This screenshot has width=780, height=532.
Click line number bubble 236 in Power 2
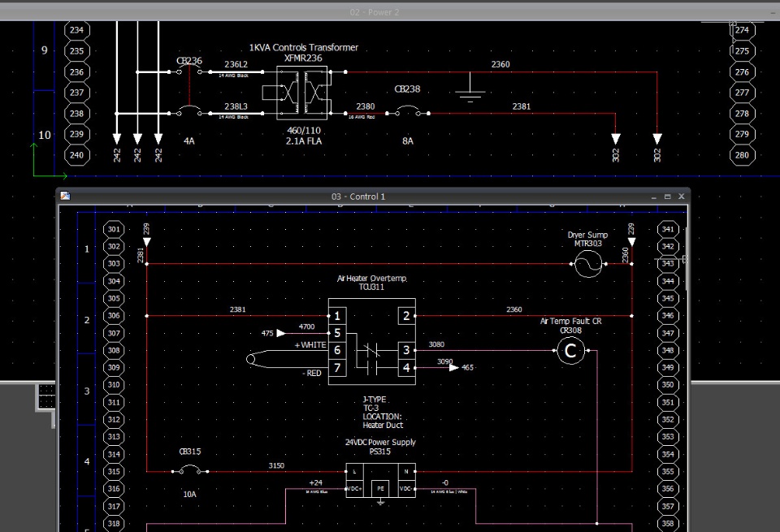[76, 71]
